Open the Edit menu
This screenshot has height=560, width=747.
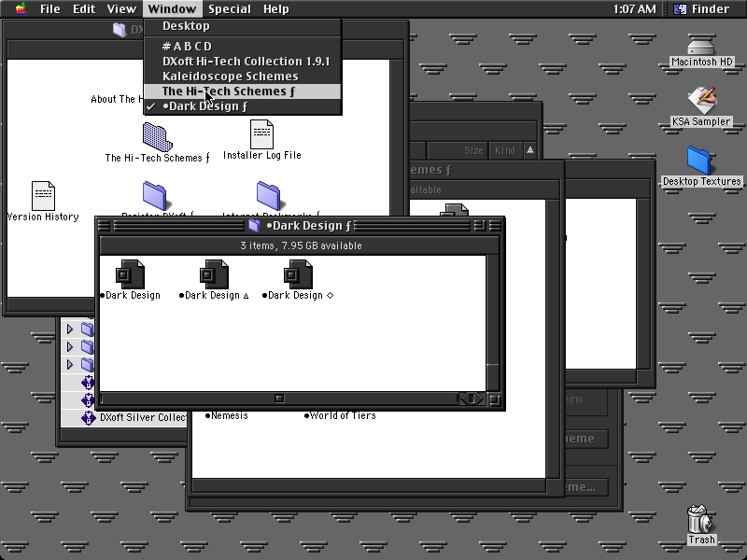[x=84, y=8]
